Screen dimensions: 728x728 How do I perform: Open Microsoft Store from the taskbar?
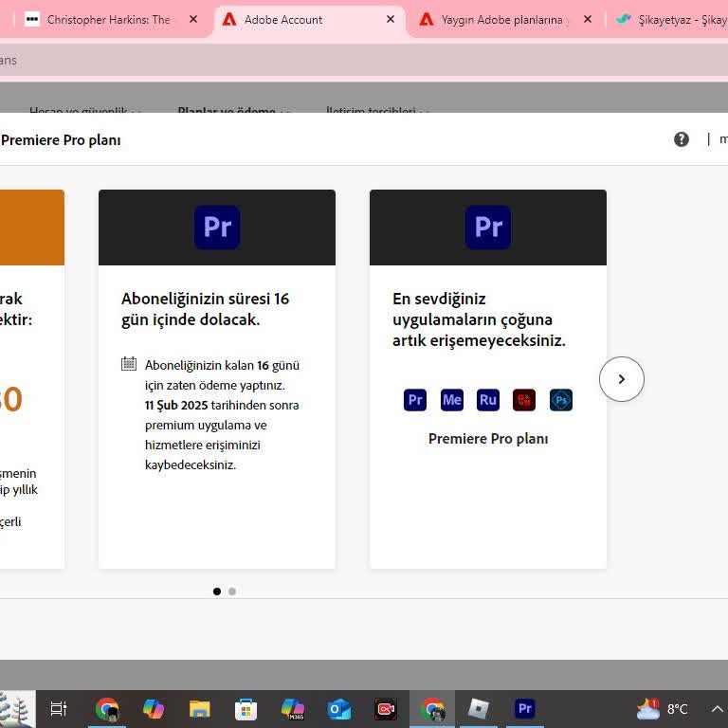pos(246,709)
